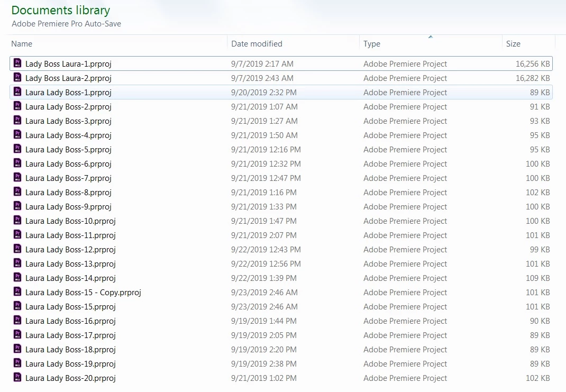Click the Laura Lady Boss-5.prproj file icon
Image resolution: width=566 pixels, height=392 pixels.
click(x=17, y=149)
